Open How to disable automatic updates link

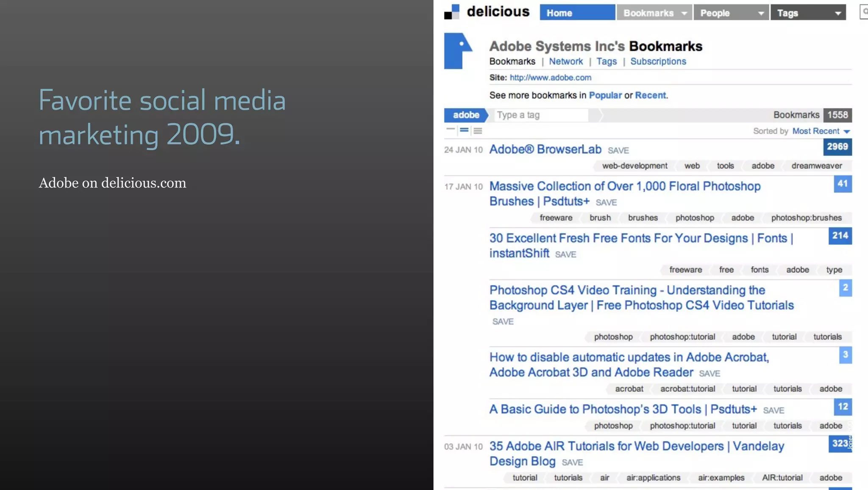(629, 365)
